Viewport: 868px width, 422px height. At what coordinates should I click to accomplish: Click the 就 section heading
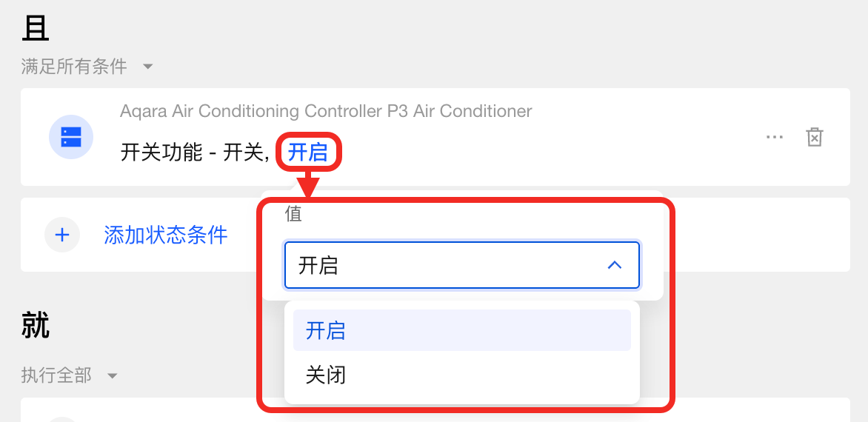(36, 325)
